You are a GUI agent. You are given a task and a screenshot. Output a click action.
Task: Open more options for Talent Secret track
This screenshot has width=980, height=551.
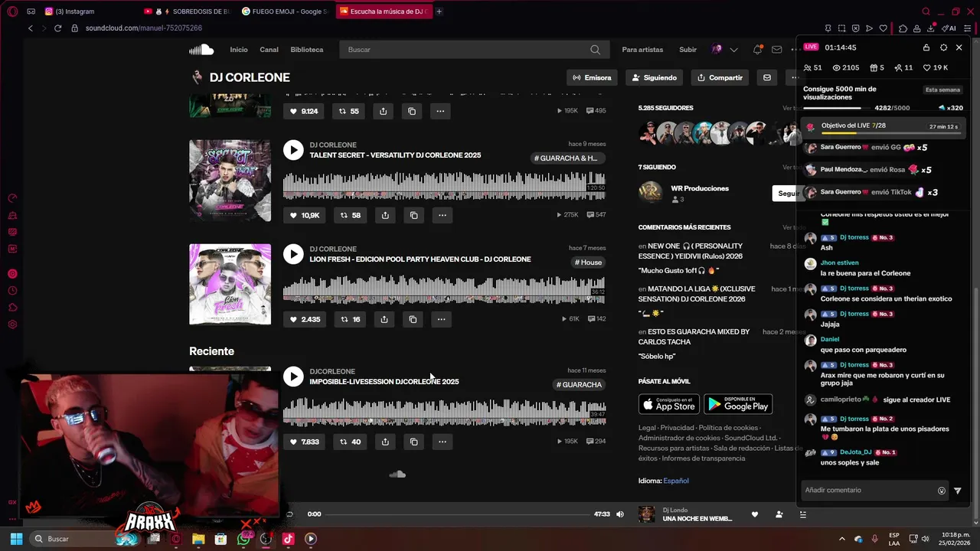pos(443,216)
